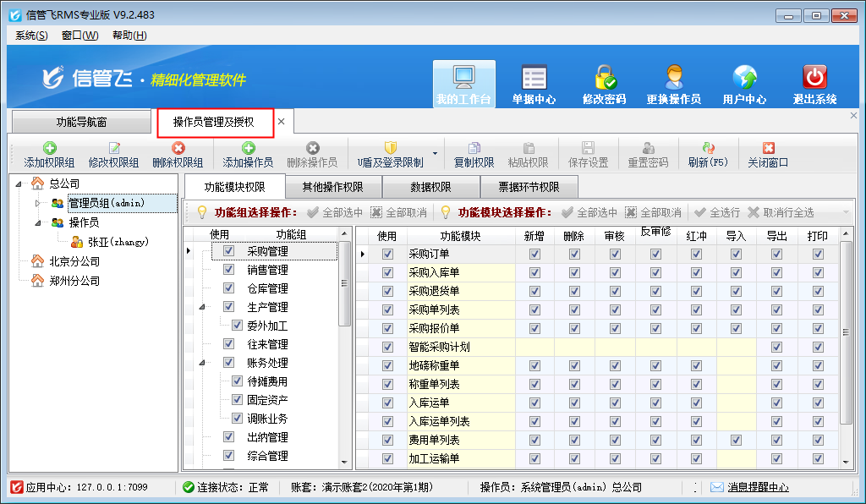Switch to 功能导航窗 tab

click(81, 122)
